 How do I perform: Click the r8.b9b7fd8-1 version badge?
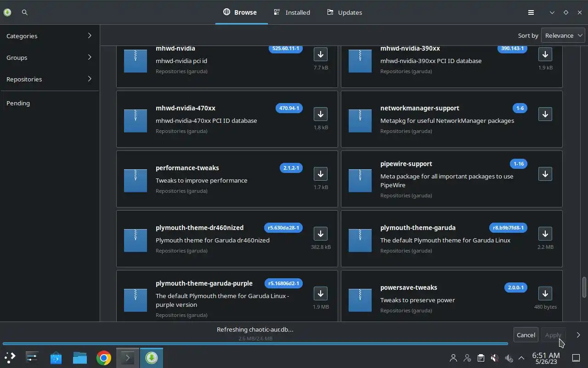pos(508,228)
